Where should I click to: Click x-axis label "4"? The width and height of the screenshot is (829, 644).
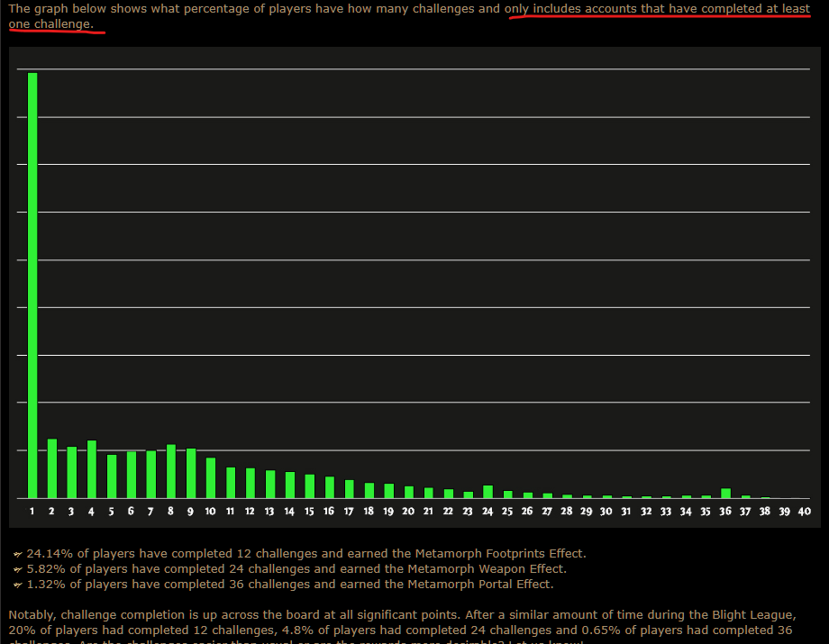click(91, 512)
